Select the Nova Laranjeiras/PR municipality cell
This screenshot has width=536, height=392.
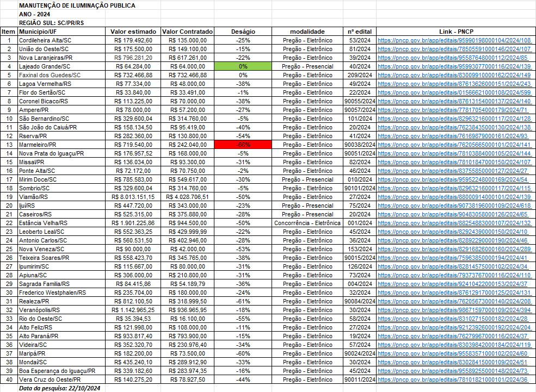(x=61, y=58)
